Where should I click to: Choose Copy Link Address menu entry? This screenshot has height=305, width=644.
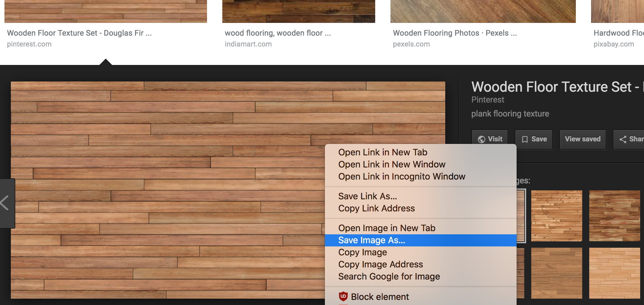tap(420, 209)
